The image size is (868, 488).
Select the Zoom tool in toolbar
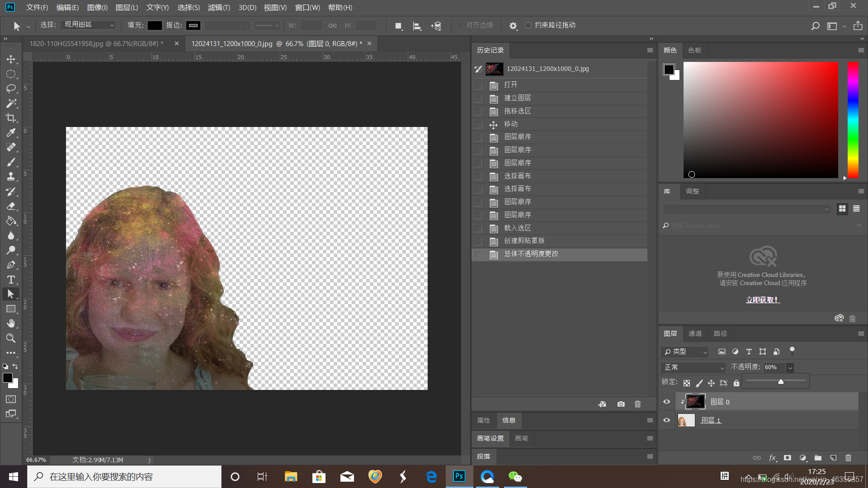pos(11,338)
